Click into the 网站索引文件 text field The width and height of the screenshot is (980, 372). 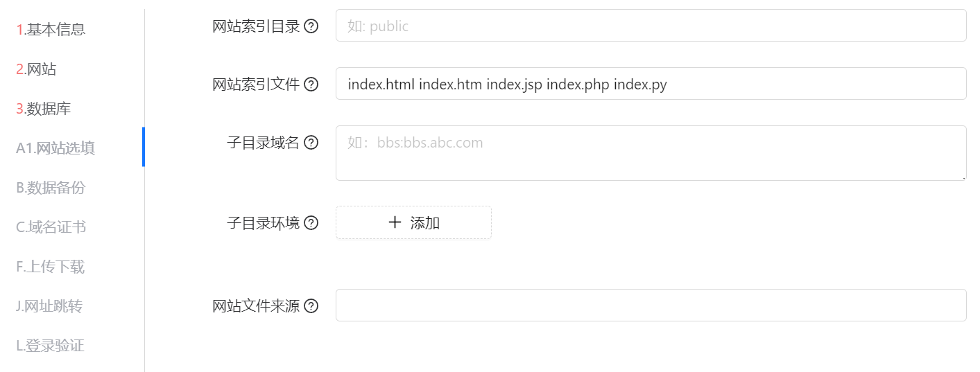[651, 84]
